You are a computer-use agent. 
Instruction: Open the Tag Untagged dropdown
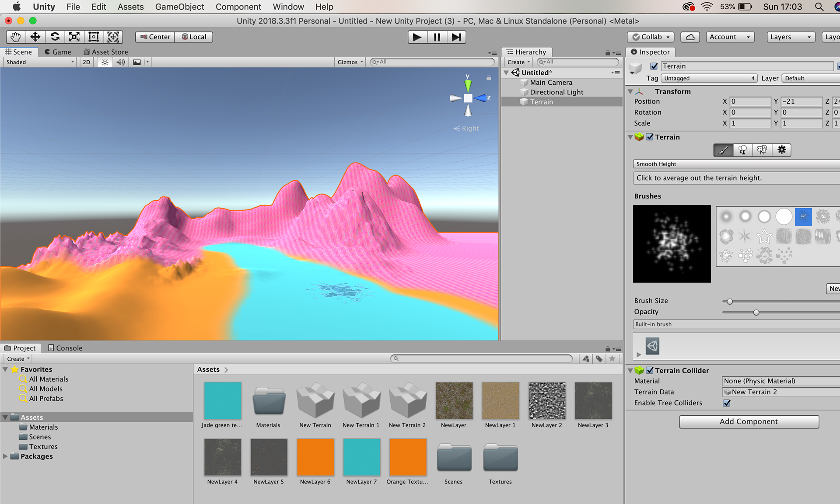click(x=709, y=78)
